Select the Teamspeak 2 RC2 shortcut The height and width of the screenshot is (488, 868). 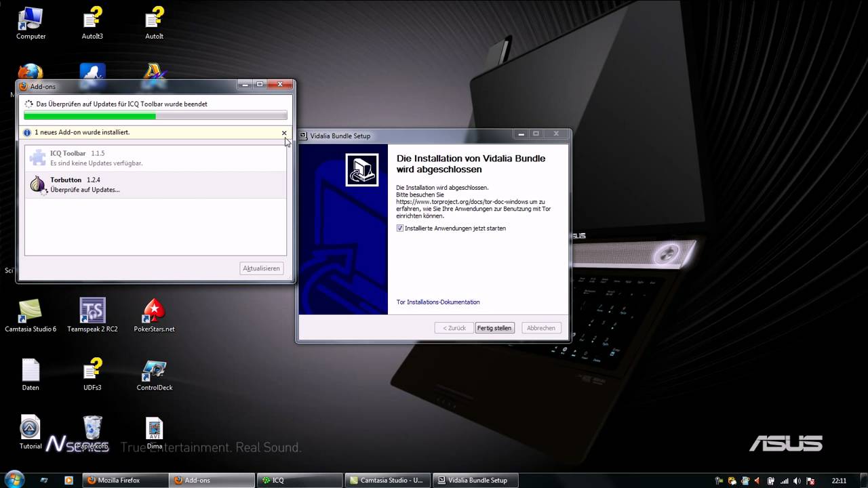coord(92,315)
